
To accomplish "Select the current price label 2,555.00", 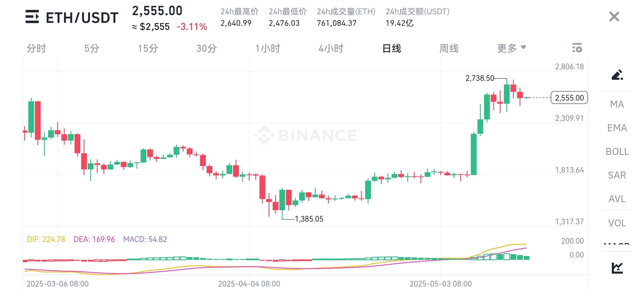I will [569, 98].
